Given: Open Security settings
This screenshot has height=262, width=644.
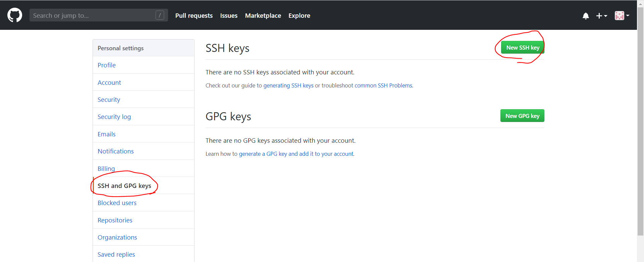Looking at the screenshot, I should [x=144, y=100].
